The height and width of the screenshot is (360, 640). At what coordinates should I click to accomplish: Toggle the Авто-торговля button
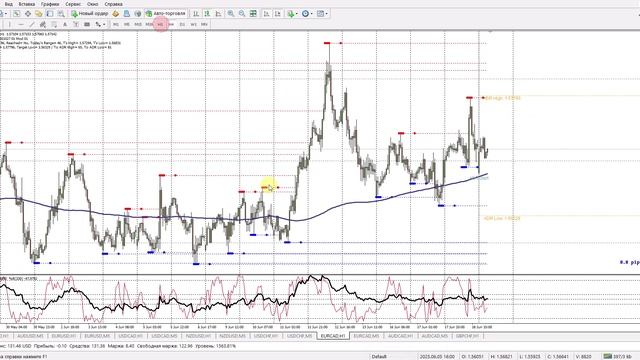(x=166, y=13)
